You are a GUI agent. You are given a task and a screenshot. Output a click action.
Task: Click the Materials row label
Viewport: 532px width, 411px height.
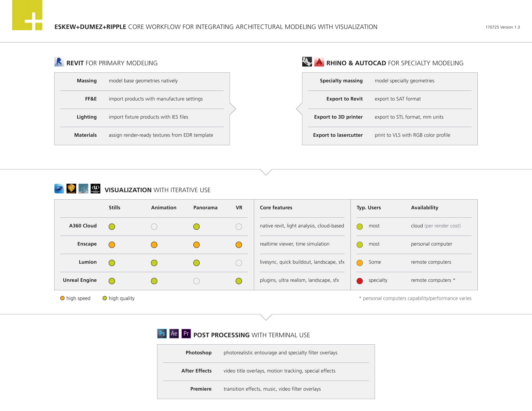(x=86, y=135)
